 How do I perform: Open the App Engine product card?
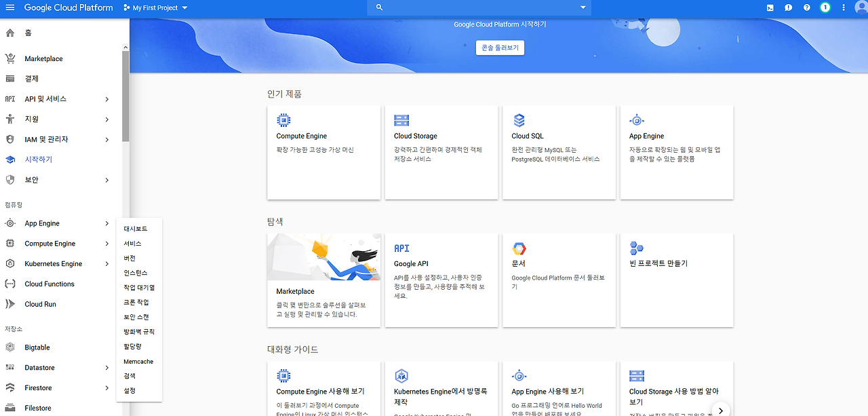click(x=677, y=152)
